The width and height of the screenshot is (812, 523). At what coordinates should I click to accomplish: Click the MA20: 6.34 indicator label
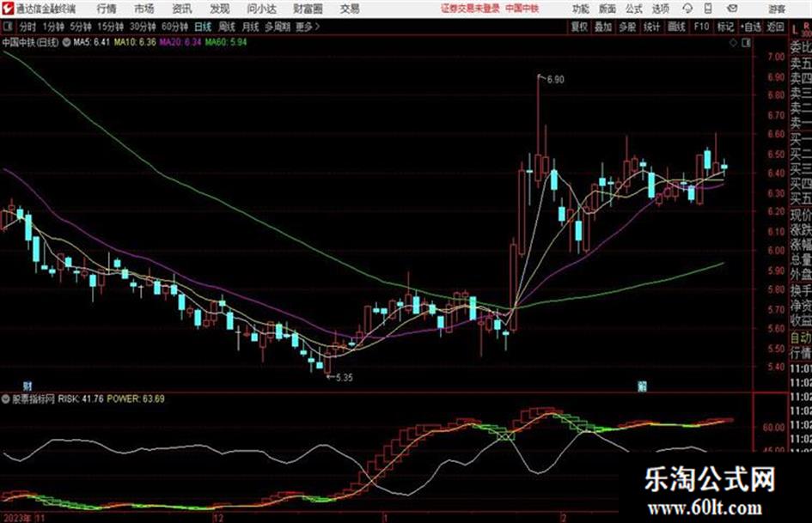(x=180, y=42)
